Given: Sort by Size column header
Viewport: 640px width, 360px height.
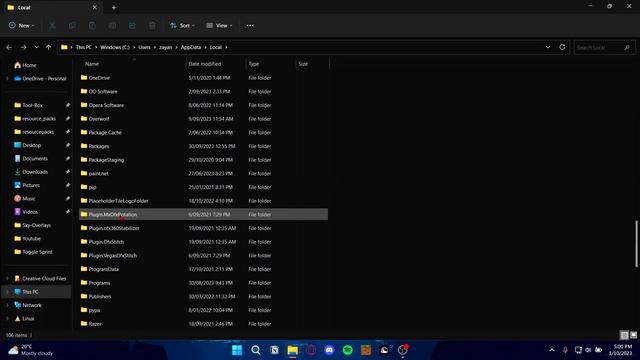Looking at the screenshot, I should pyautogui.click(x=303, y=64).
